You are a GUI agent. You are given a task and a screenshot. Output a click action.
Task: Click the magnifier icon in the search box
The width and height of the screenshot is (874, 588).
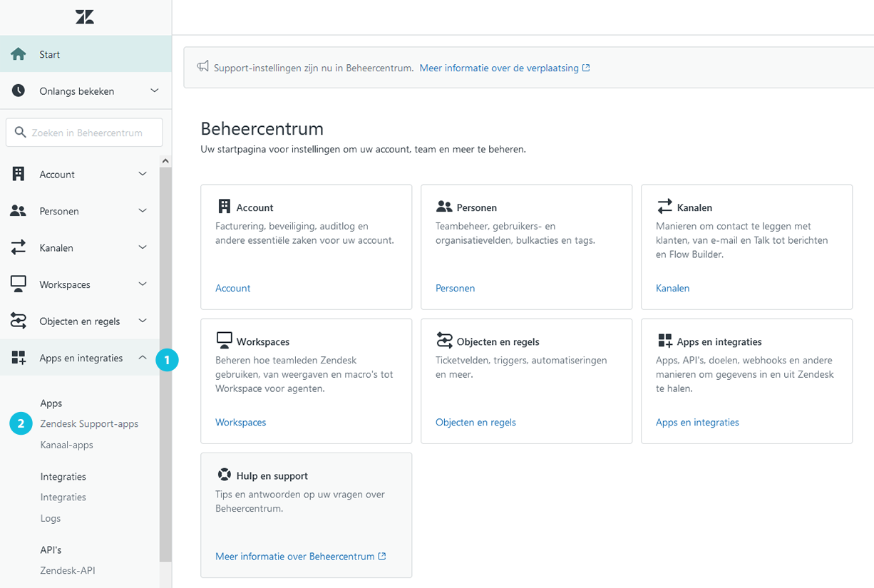20,133
